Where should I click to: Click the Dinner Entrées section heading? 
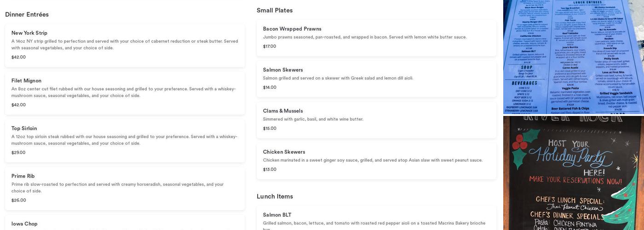point(27,15)
